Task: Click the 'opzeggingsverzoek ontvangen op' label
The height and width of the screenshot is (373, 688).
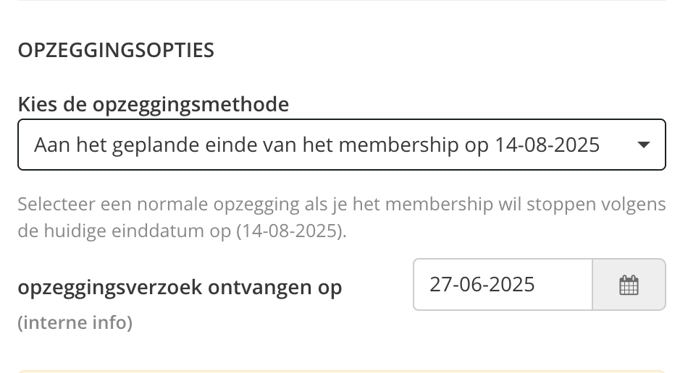Action: pyautogui.click(x=179, y=287)
